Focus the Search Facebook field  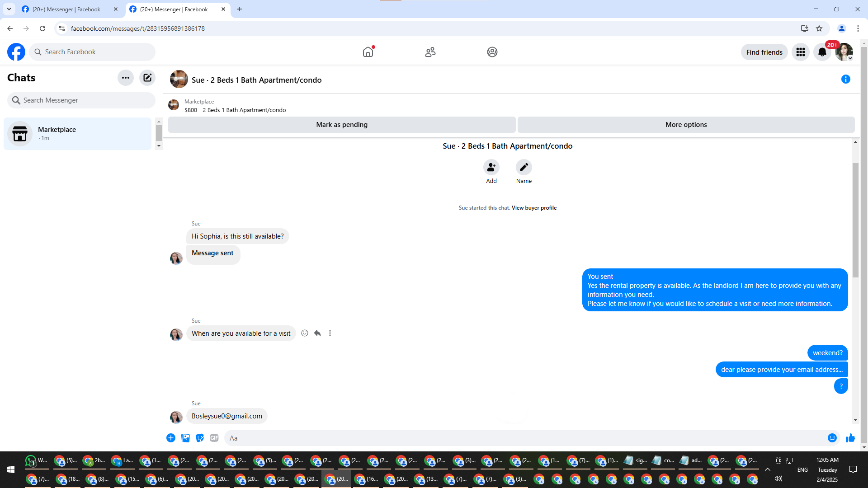click(92, 52)
